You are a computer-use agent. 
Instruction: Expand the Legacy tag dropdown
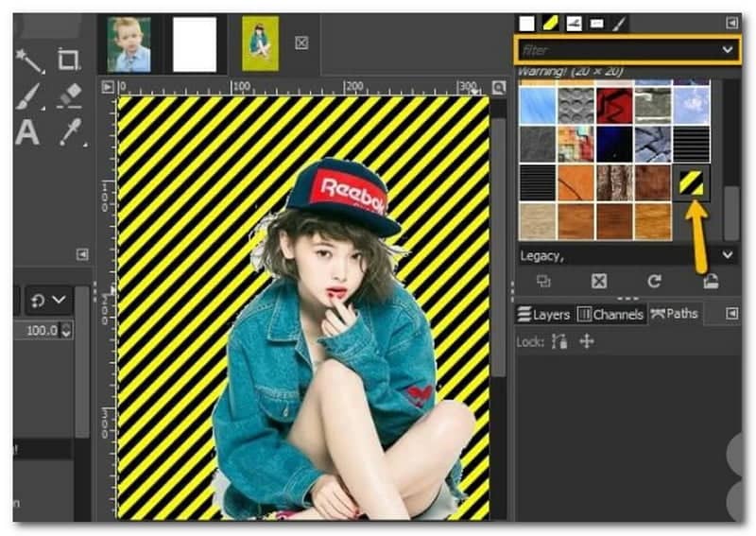pyautogui.click(x=727, y=255)
